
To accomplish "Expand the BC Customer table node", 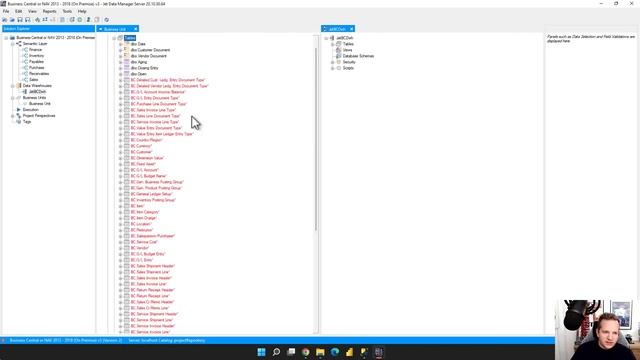I will point(120,152).
